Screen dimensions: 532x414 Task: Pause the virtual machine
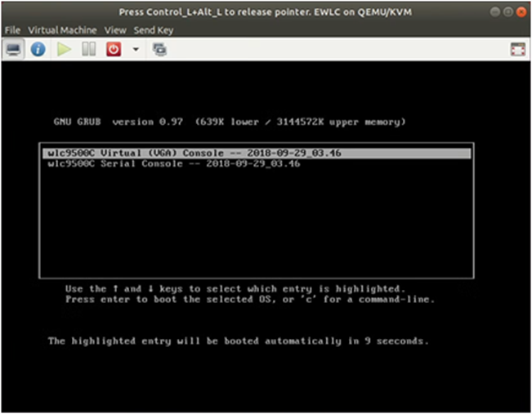[88, 50]
